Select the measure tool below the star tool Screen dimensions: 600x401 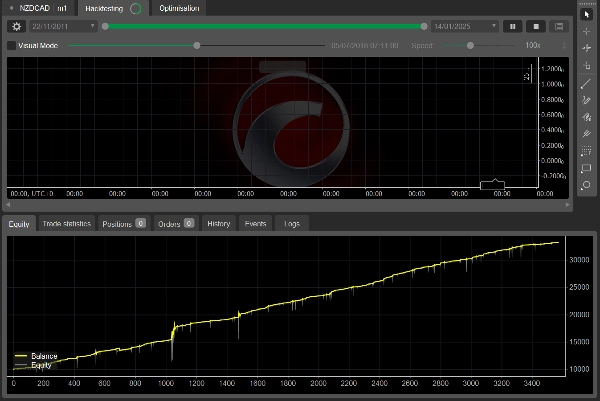[x=586, y=65]
